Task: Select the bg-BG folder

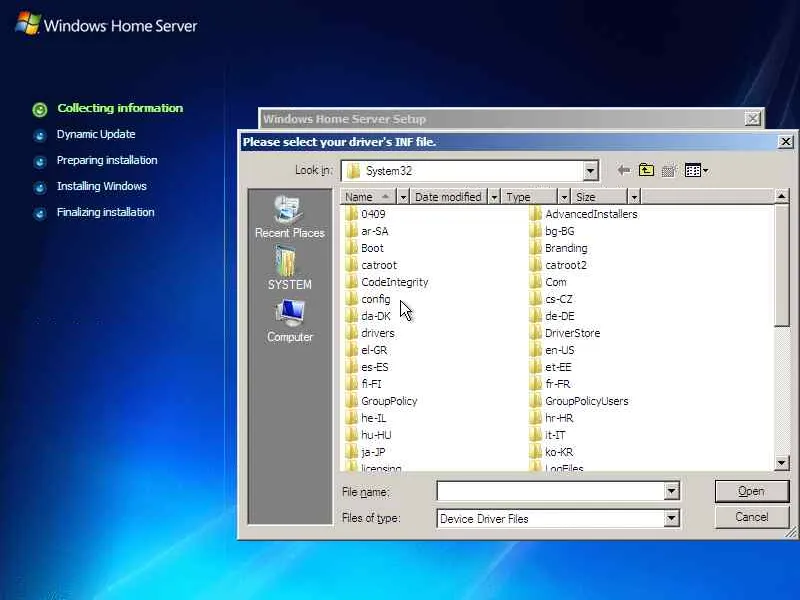Action: click(x=552, y=231)
